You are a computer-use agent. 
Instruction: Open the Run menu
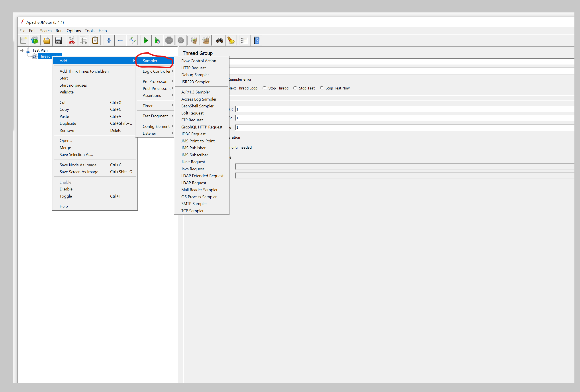[59, 31]
